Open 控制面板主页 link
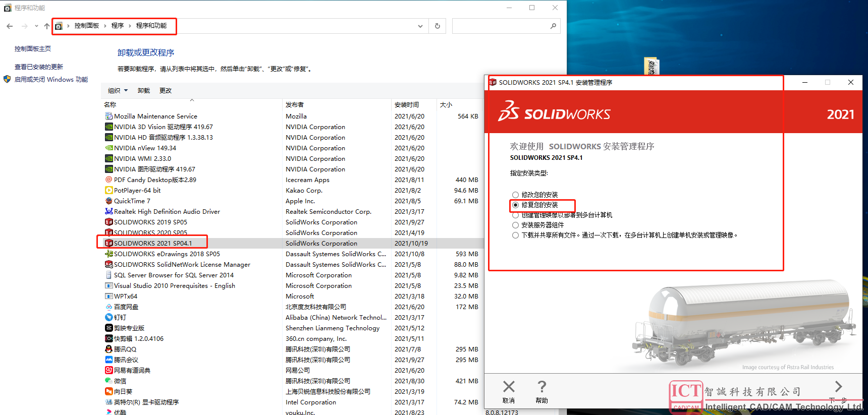Viewport: 868px width, 415px height. 33,49
